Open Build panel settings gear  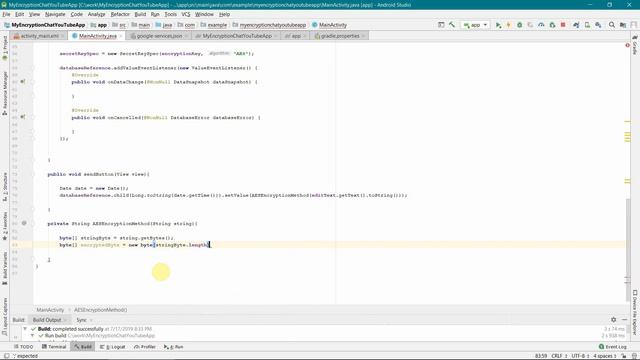[x=613, y=320]
